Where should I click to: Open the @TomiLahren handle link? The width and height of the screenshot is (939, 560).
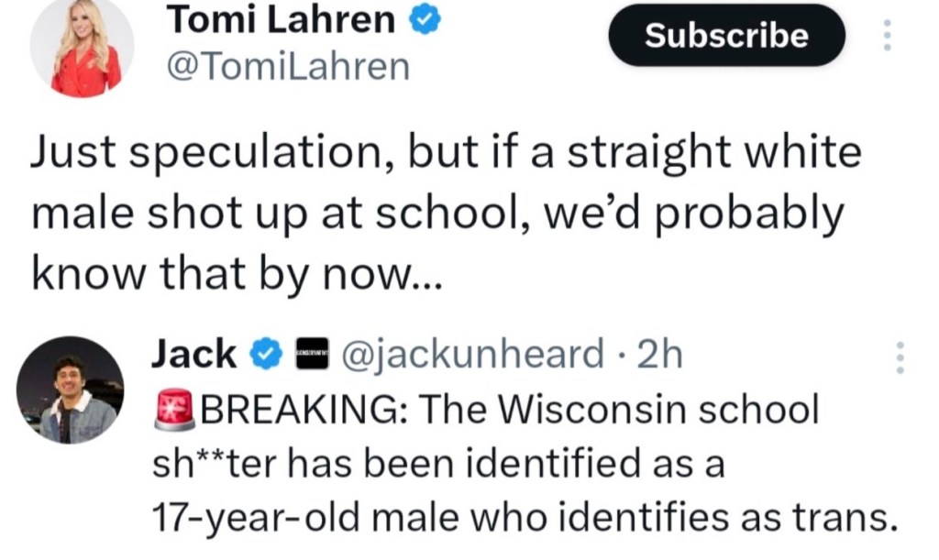(286, 66)
